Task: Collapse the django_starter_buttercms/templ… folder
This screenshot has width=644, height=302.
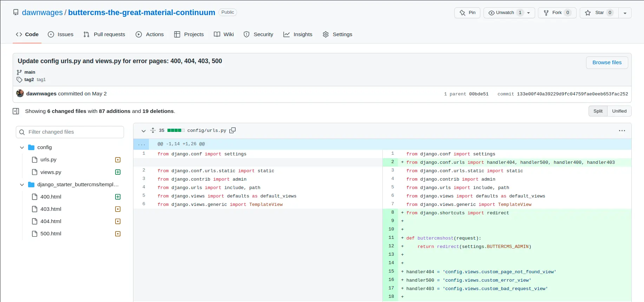Action: coord(22,185)
